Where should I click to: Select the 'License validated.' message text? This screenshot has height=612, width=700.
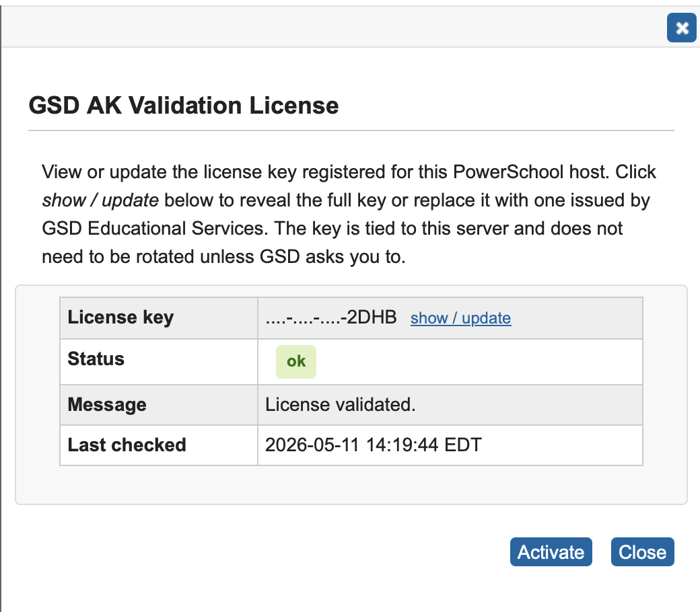tap(340, 405)
